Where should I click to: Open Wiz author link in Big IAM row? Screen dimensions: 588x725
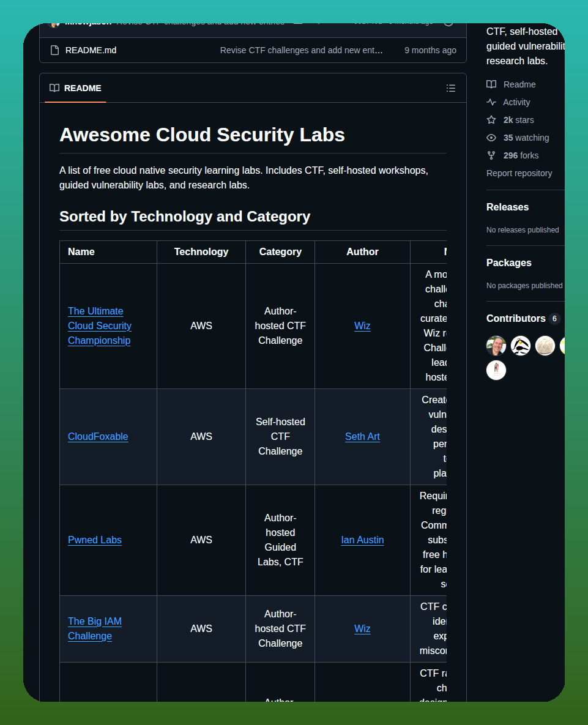point(362,628)
